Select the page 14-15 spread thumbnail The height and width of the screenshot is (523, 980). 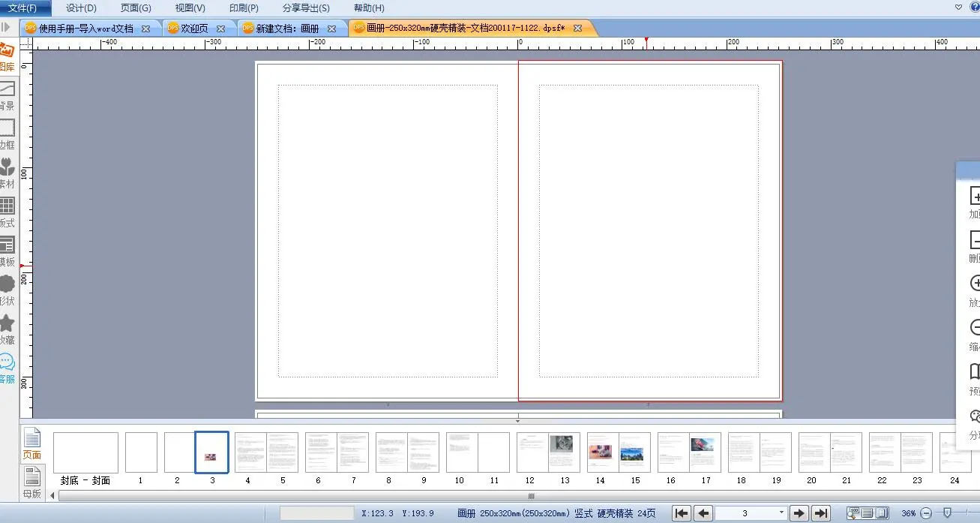click(618, 452)
